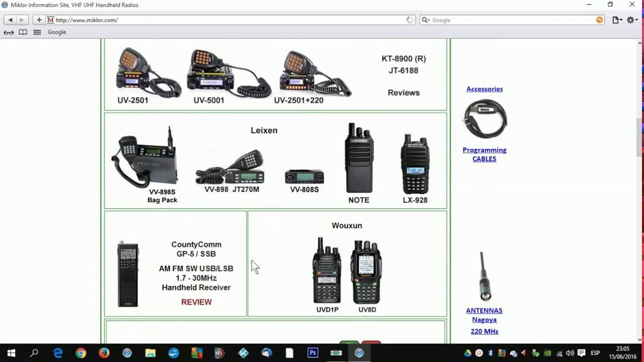Image resolution: width=644 pixels, height=362 pixels.
Task: Add a bookmark with the plus button
Action: (x=39, y=20)
